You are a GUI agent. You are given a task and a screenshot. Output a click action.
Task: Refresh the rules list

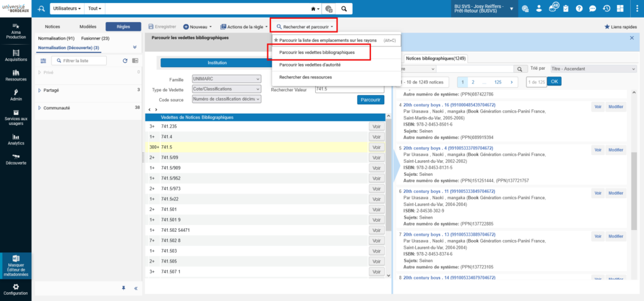click(125, 61)
